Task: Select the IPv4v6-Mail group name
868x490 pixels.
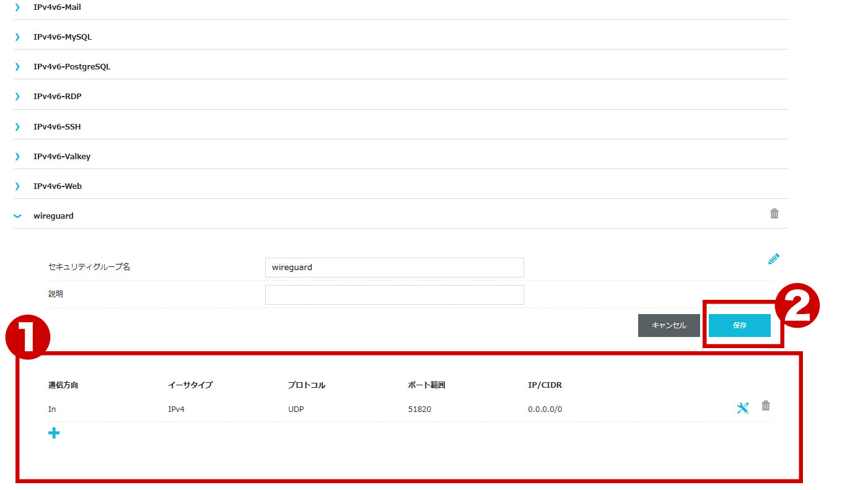Action: pyautogui.click(x=57, y=7)
